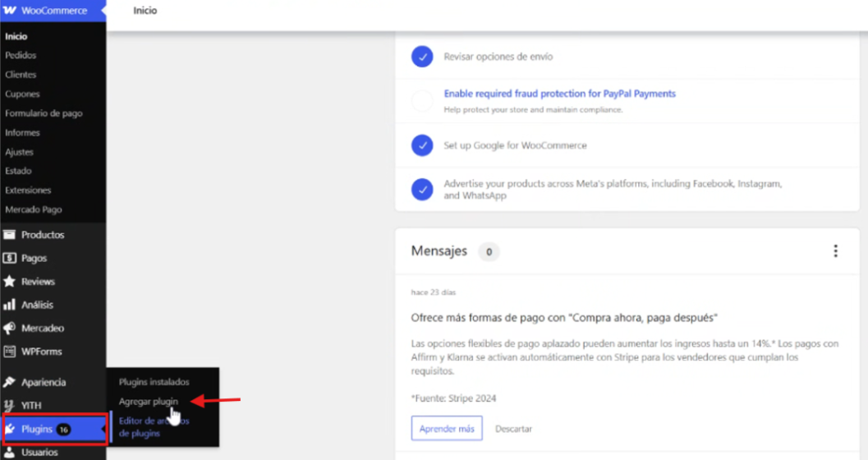Image resolution: width=868 pixels, height=460 pixels.
Task: Open Mercado Pago in the sidebar
Action: tap(33, 209)
